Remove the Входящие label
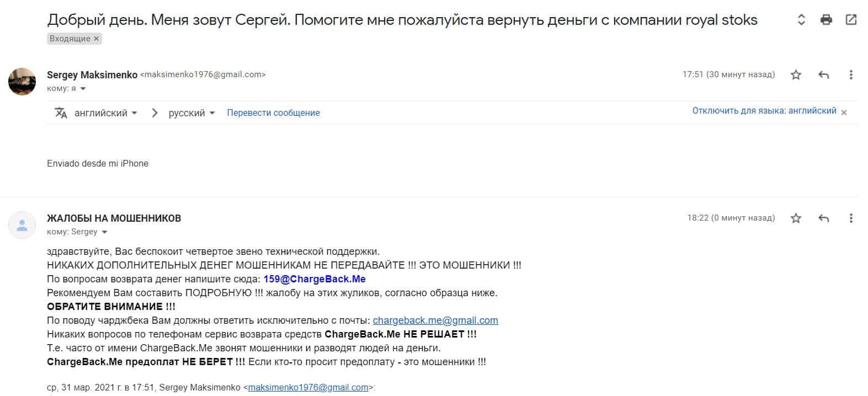This screenshot has width=868, height=396. coord(96,39)
